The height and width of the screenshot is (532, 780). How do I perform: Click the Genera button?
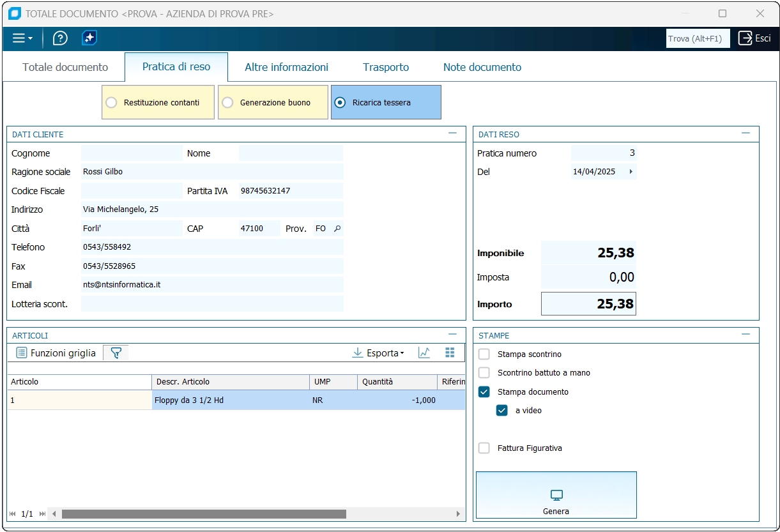tap(556, 495)
